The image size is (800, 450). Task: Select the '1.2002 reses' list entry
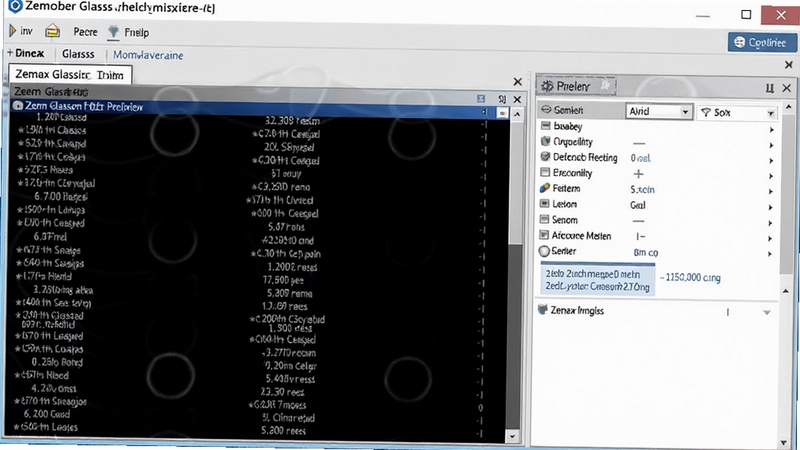(292, 267)
